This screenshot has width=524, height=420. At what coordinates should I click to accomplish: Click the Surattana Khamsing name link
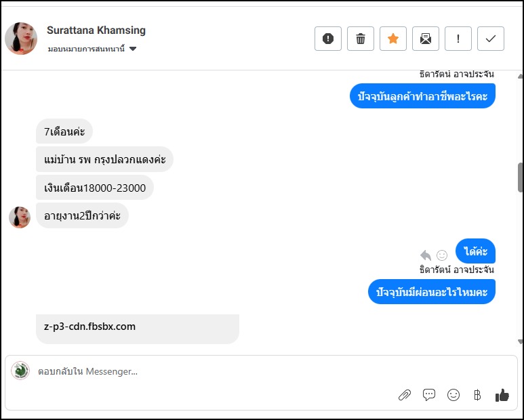[96, 30]
